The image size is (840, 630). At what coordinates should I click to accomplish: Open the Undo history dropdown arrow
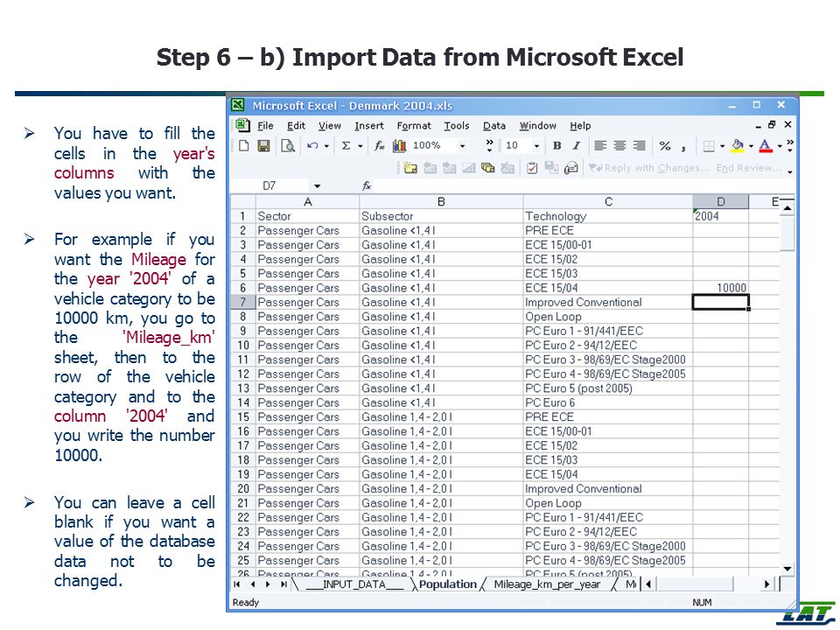pos(326,146)
